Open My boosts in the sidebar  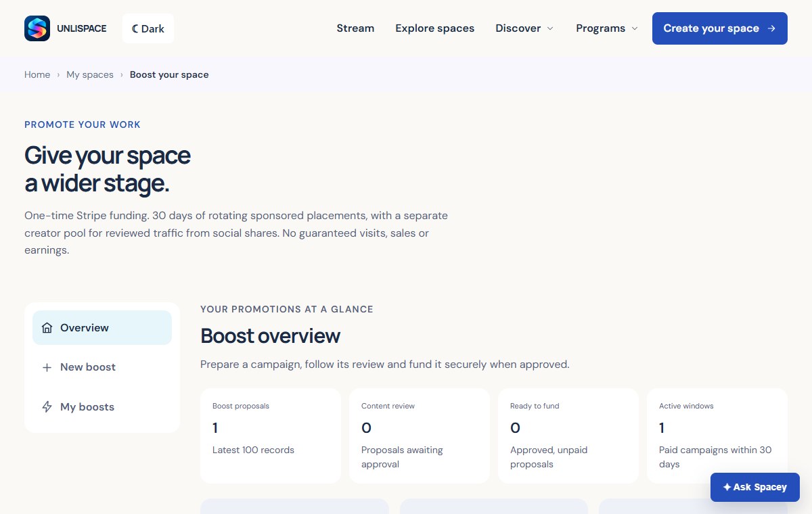(x=102, y=406)
